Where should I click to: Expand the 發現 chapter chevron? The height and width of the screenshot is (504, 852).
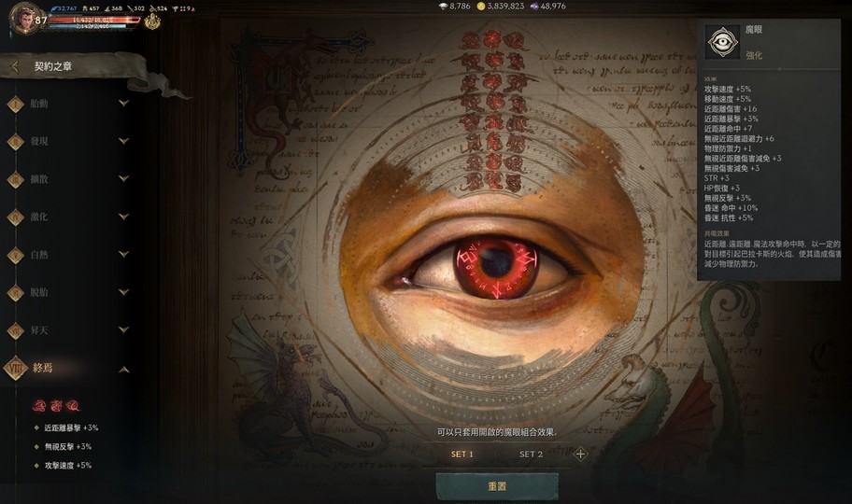click(x=124, y=141)
